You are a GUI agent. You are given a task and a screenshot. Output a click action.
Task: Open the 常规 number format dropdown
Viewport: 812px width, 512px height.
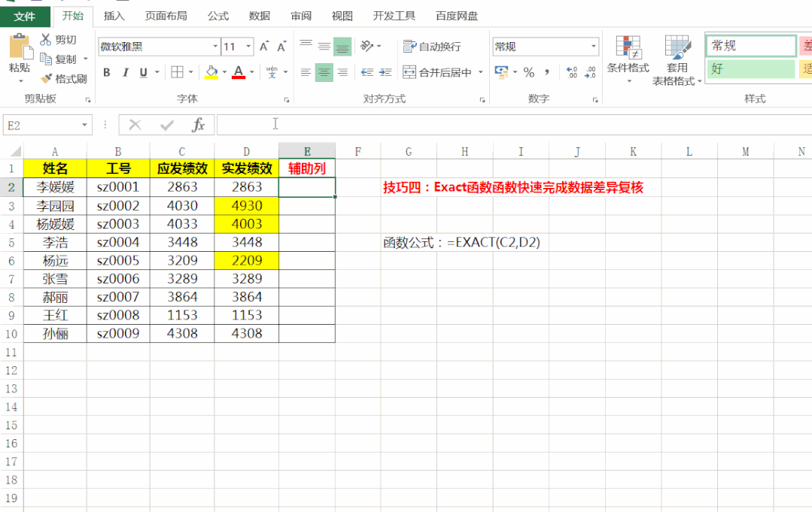click(593, 46)
